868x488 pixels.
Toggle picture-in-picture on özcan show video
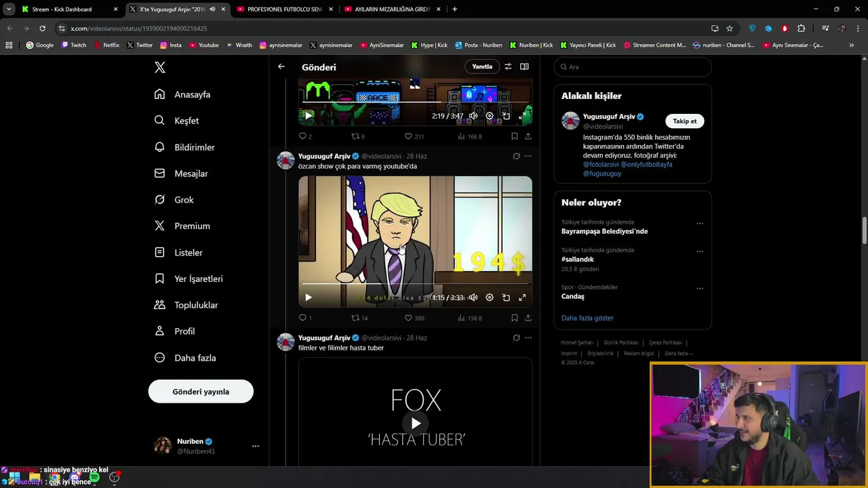(x=506, y=298)
